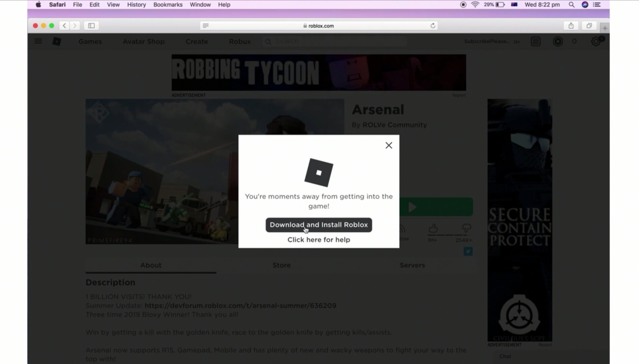The width and height of the screenshot is (639, 364).
Task: Click the Wed 8:22 pm clock
Action: tap(542, 5)
